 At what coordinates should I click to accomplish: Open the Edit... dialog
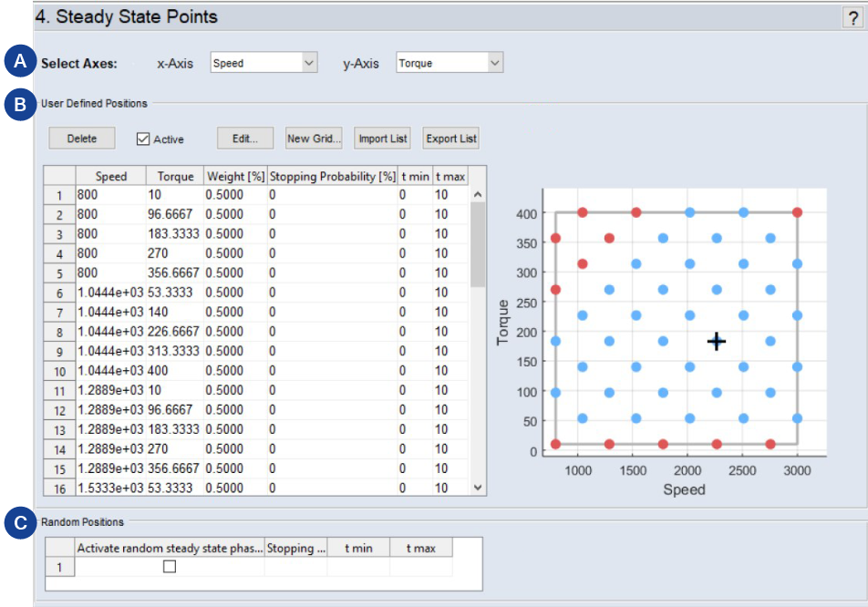(245, 139)
